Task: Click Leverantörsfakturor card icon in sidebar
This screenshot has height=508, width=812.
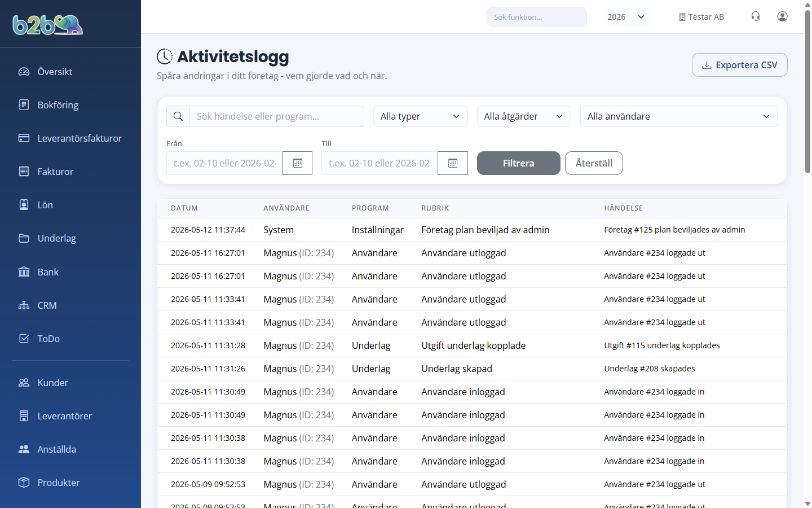Action: [x=24, y=138]
